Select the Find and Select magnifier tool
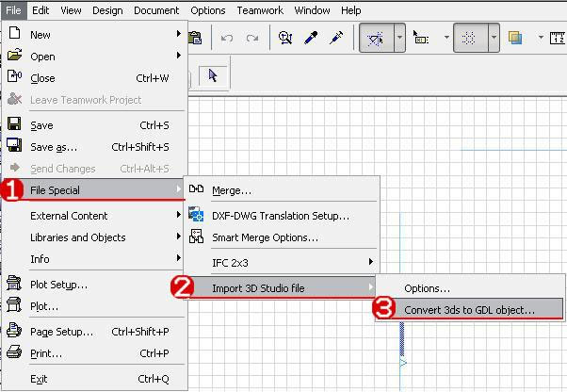The image size is (567, 392). click(285, 38)
